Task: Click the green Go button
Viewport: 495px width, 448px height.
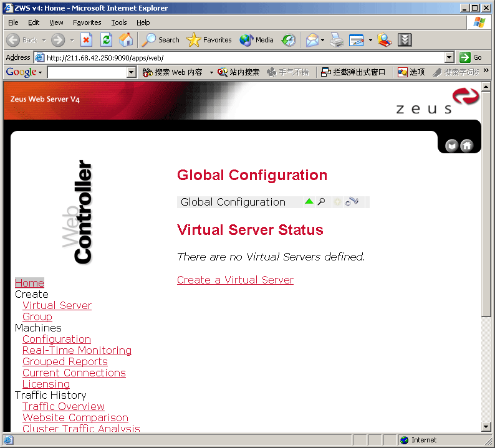Action: 471,57
